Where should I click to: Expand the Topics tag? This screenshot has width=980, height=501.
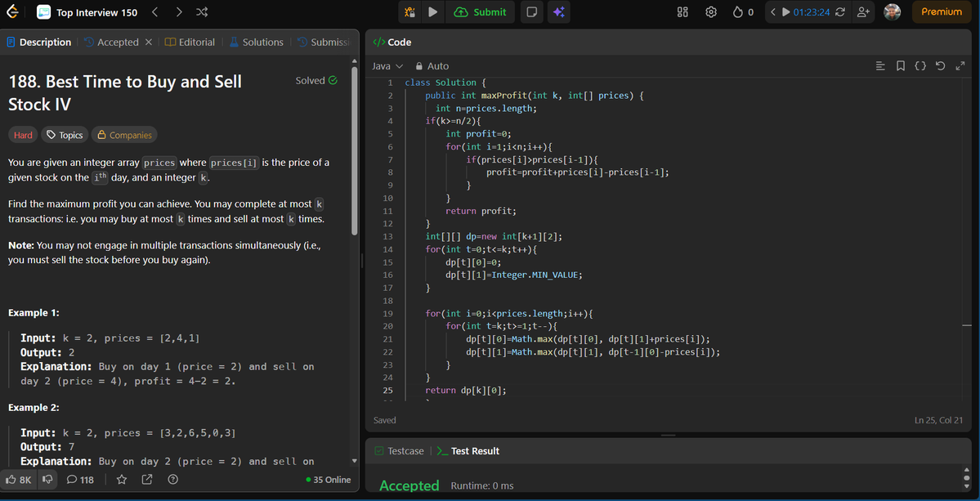(x=65, y=135)
